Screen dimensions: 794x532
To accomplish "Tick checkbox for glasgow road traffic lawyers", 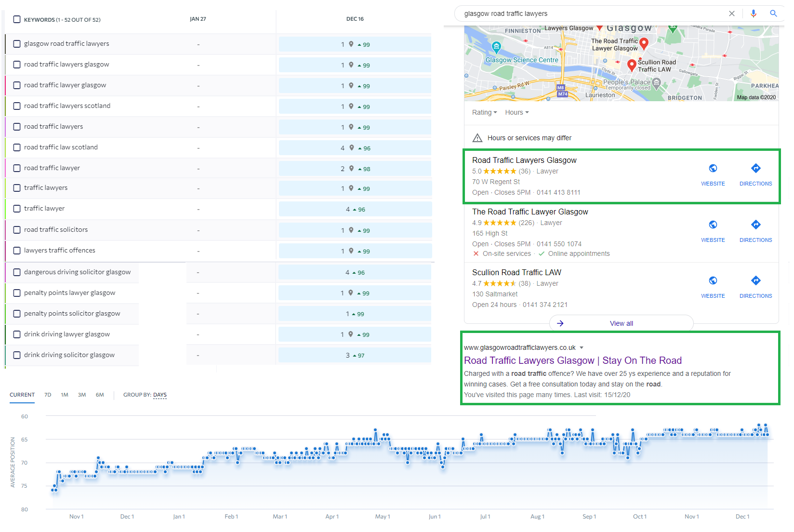I will click(17, 44).
